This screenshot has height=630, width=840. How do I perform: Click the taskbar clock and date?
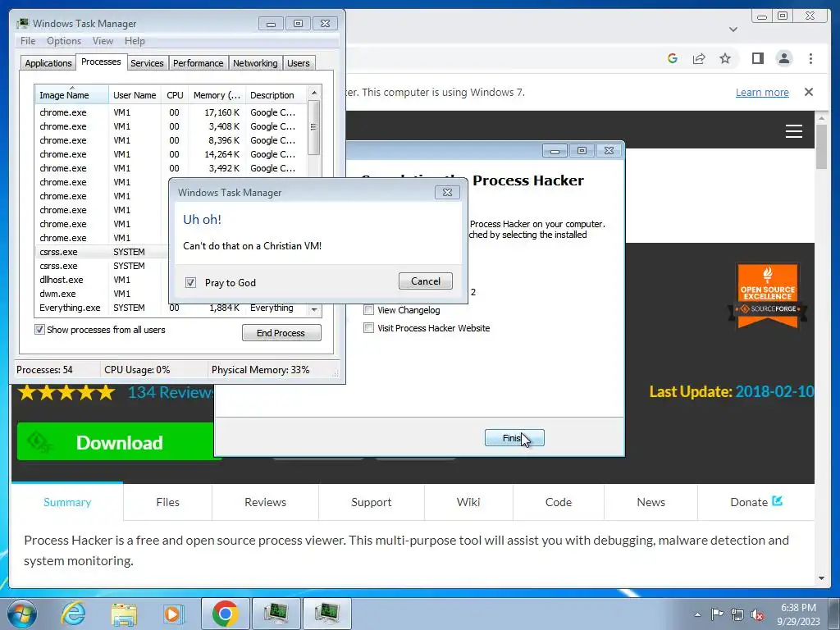(798, 614)
